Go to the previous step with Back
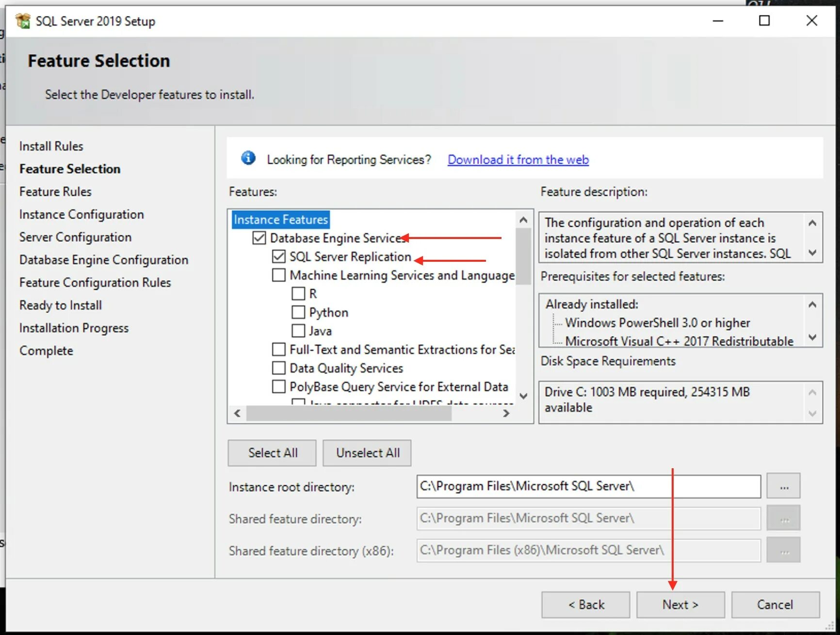Image resolution: width=840 pixels, height=635 pixels. [586, 605]
